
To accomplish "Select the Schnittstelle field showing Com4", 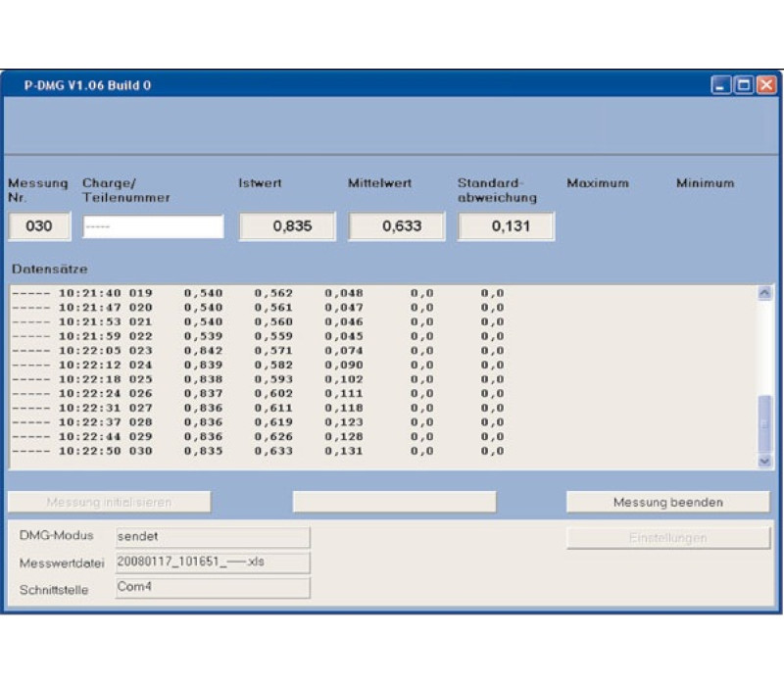I will (x=213, y=588).
